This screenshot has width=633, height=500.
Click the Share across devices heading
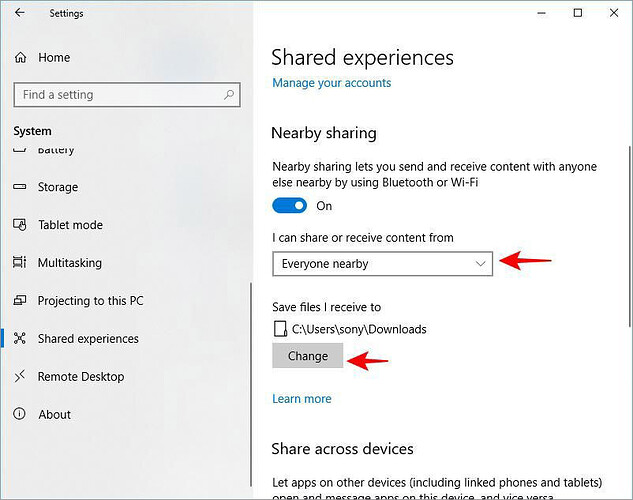(x=342, y=449)
